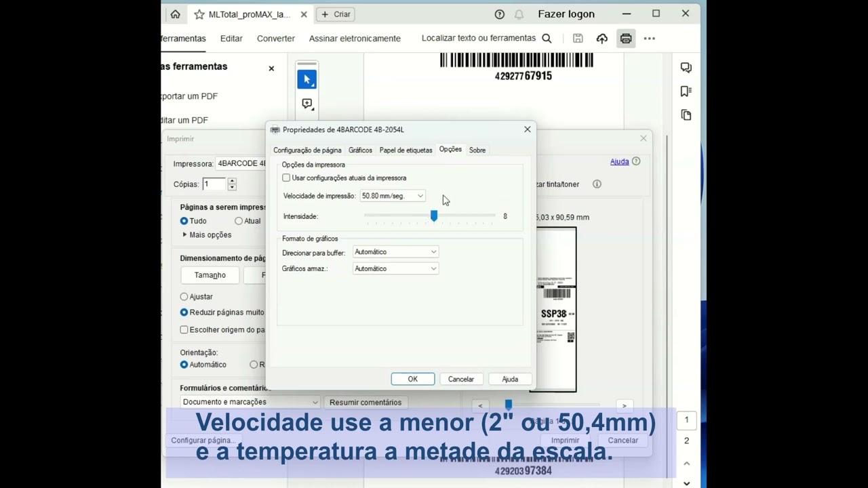
Task: Close the MLTotal_proMAX document tab
Action: pyautogui.click(x=303, y=14)
